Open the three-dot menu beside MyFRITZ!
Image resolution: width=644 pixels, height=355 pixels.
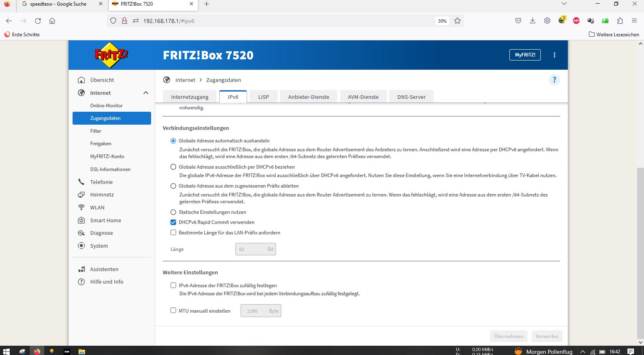tap(555, 55)
